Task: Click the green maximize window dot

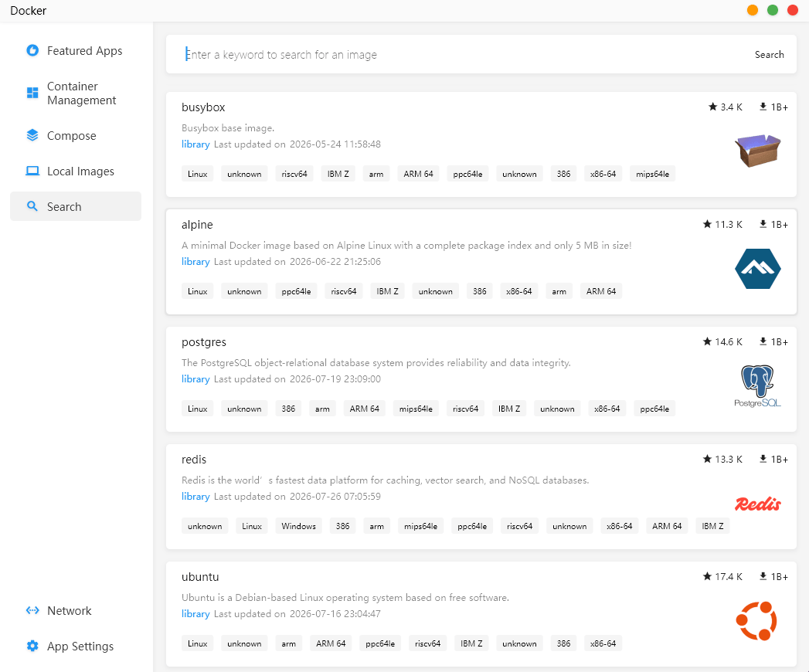Action: click(773, 10)
